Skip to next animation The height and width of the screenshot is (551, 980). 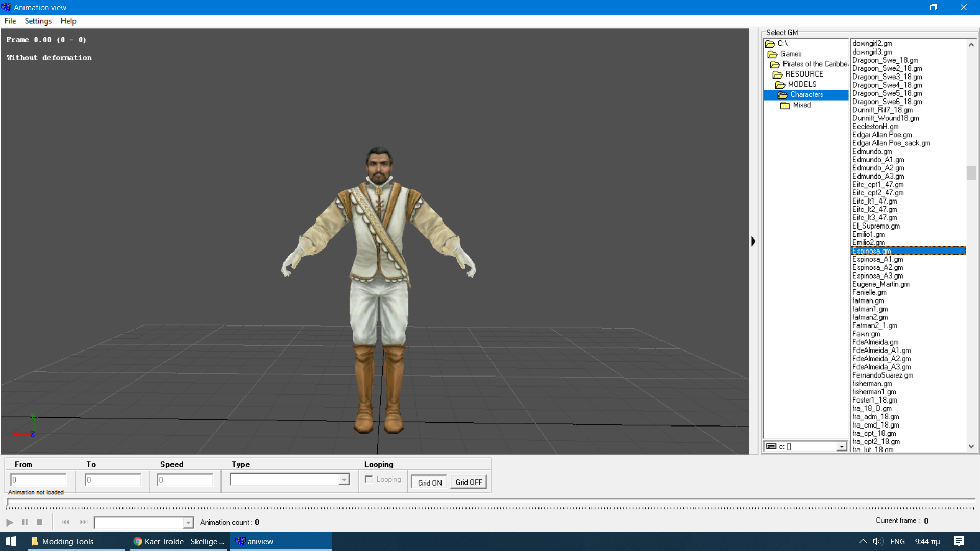click(x=84, y=522)
